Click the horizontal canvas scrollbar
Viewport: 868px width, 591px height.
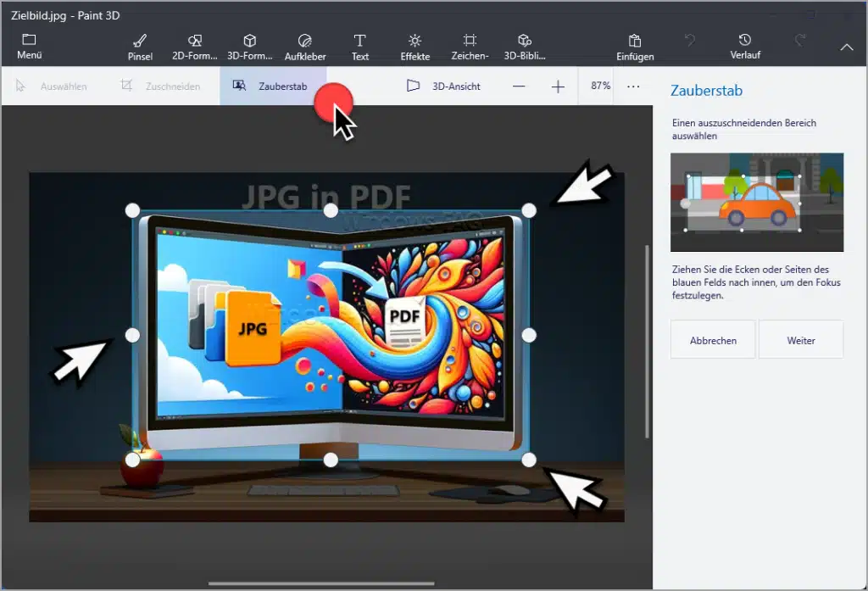point(321,583)
